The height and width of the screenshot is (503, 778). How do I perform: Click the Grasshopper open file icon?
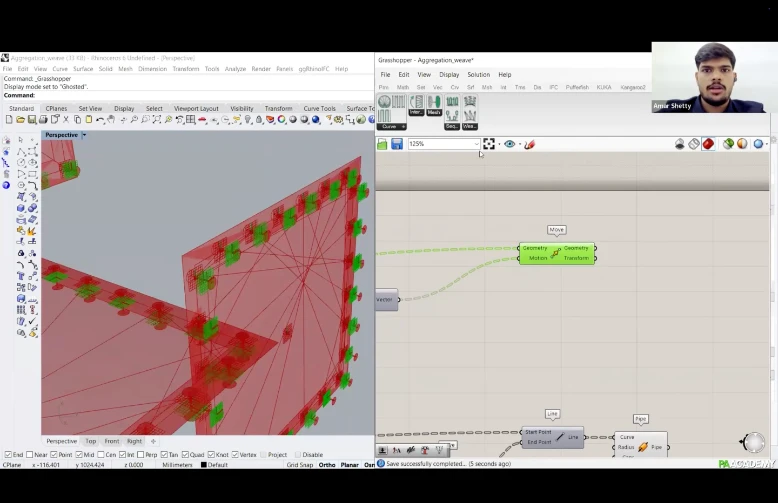tap(382, 144)
